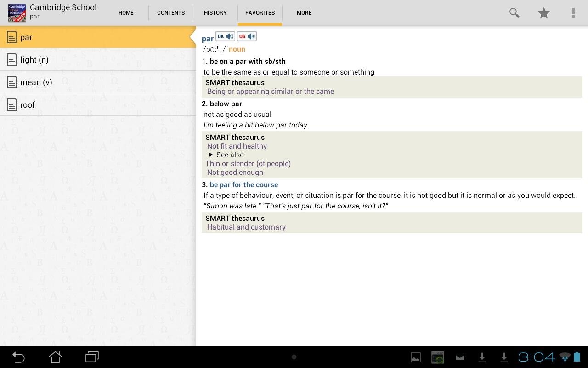
Task: Tap the Android home button
Action: pos(56,357)
